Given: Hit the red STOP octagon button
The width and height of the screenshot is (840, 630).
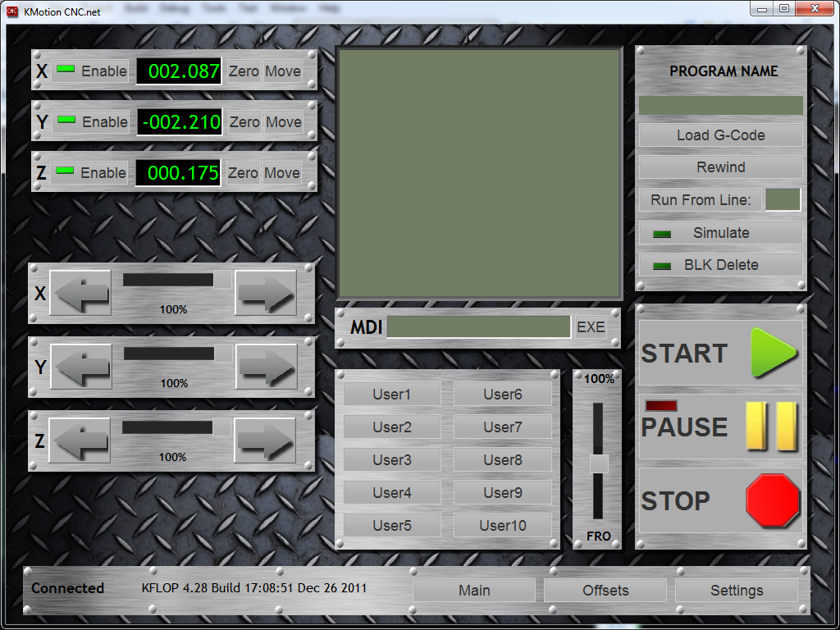Looking at the screenshot, I should (x=772, y=500).
